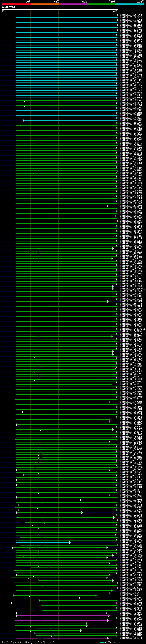Select hit label UniRef100_Q01EM2

pos(131,112)
